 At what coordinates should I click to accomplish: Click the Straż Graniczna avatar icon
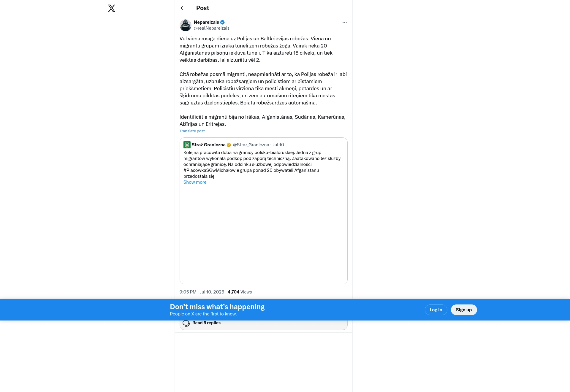(x=187, y=145)
